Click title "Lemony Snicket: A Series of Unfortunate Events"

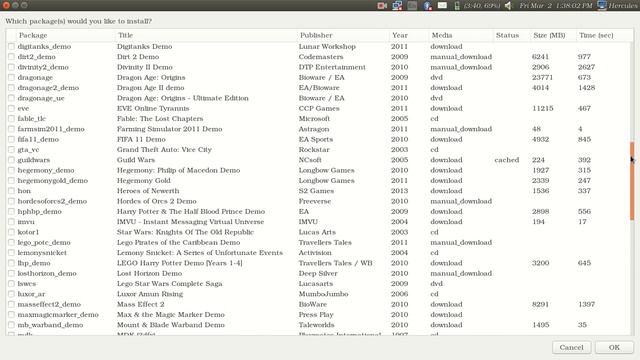[200, 253]
